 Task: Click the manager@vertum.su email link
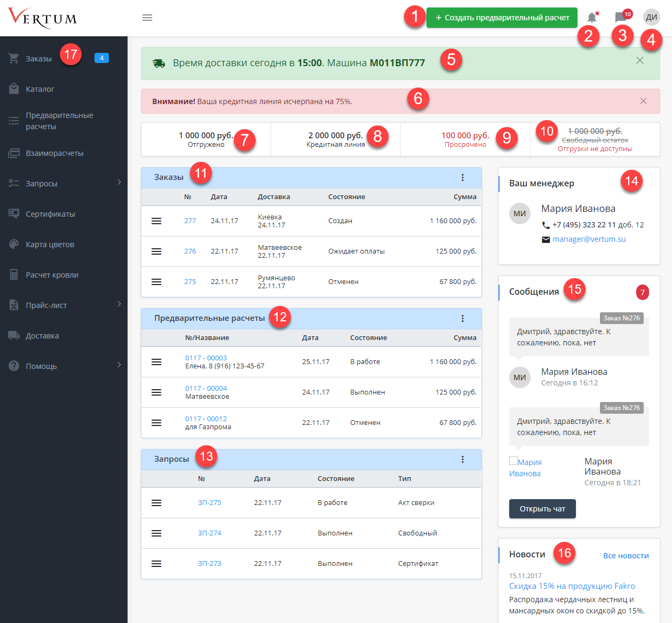point(589,239)
